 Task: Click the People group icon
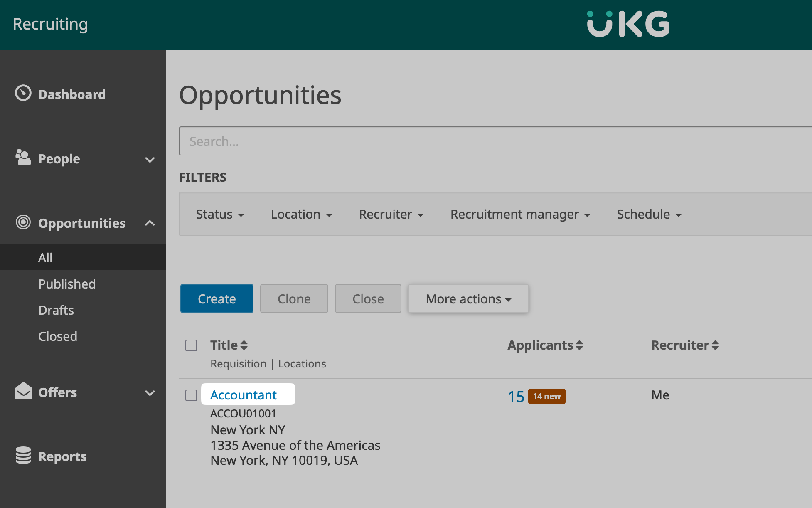tap(23, 158)
